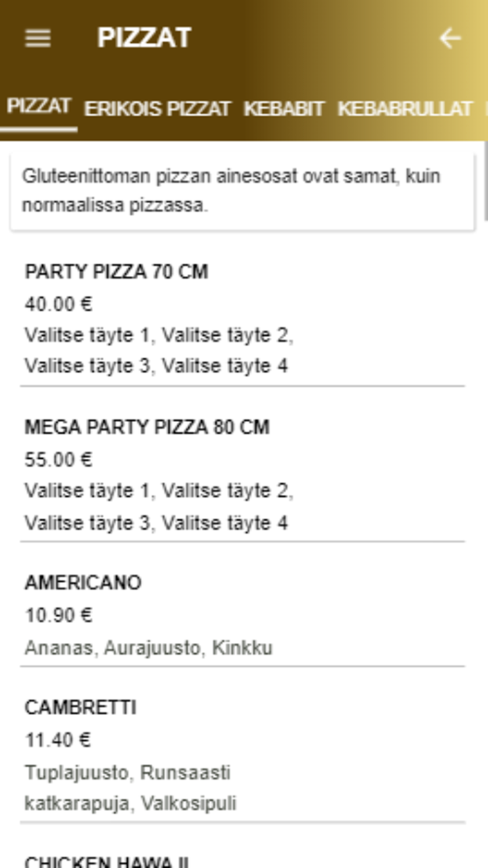The height and width of the screenshot is (868, 488).
Task: Tap Mega Party Pizza toppings description
Action: point(159,506)
